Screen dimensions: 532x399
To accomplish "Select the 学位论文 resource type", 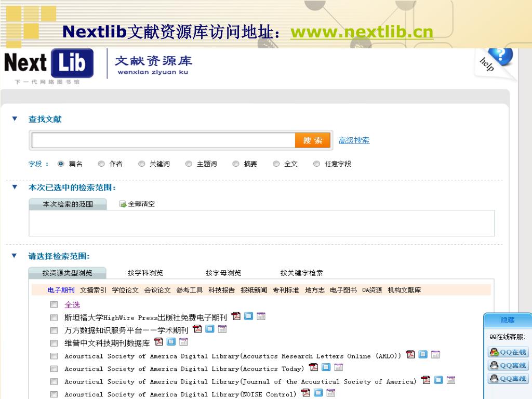I will click(125, 290).
